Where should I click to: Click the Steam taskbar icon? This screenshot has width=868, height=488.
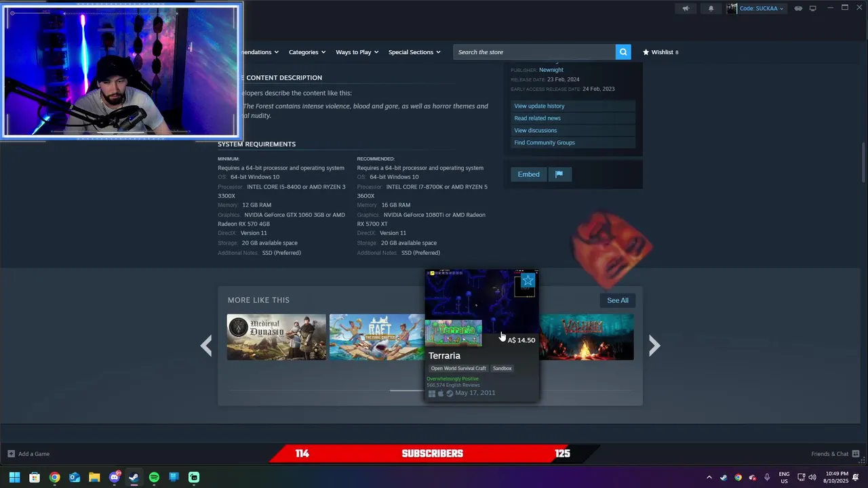[134, 477]
